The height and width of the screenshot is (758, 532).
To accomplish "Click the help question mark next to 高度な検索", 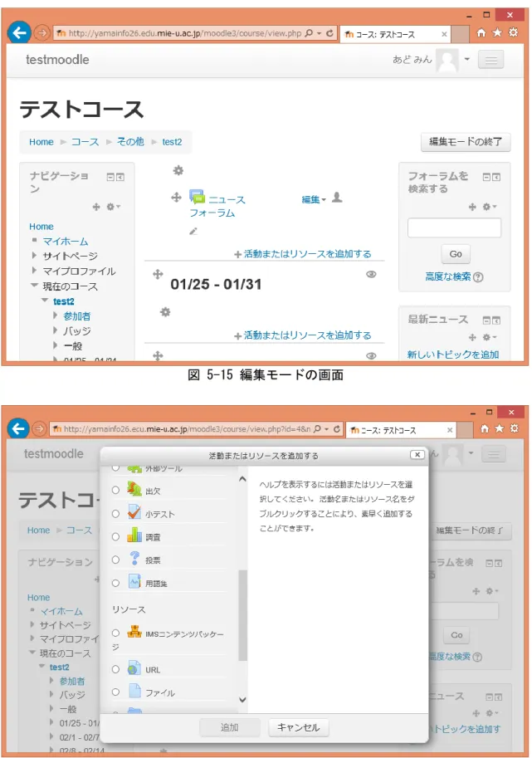I will point(478,277).
